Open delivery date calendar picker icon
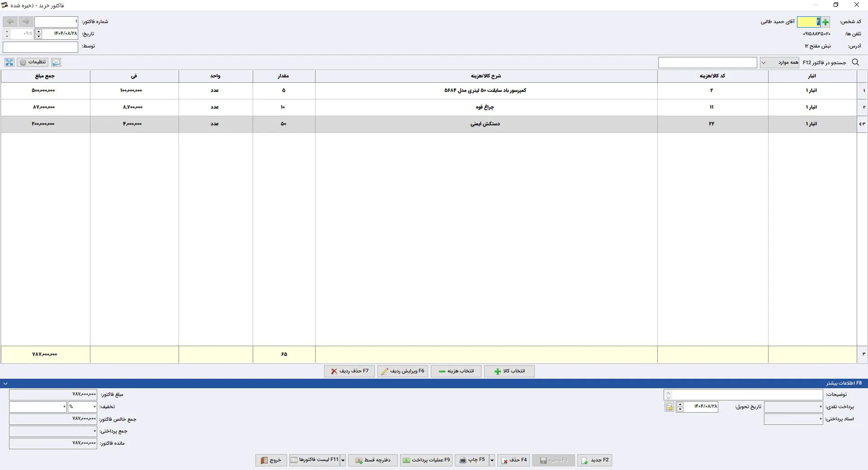This screenshot has width=868, height=470. (670, 407)
